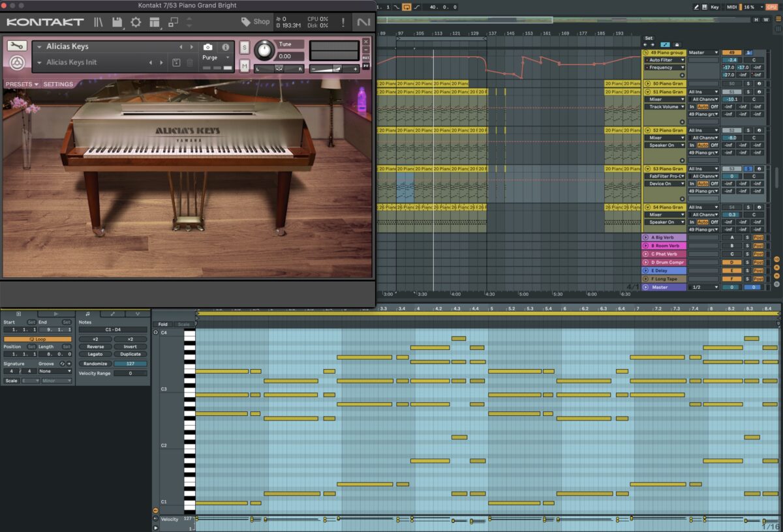Image resolution: width=783 pixels, height=532 pixels.
Task: Open Master 1/2 output dropdown
Action: coord(703,287)
